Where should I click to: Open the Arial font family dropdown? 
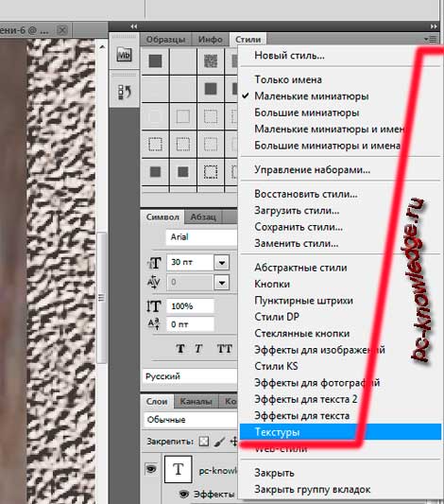[x=201, y=237]
